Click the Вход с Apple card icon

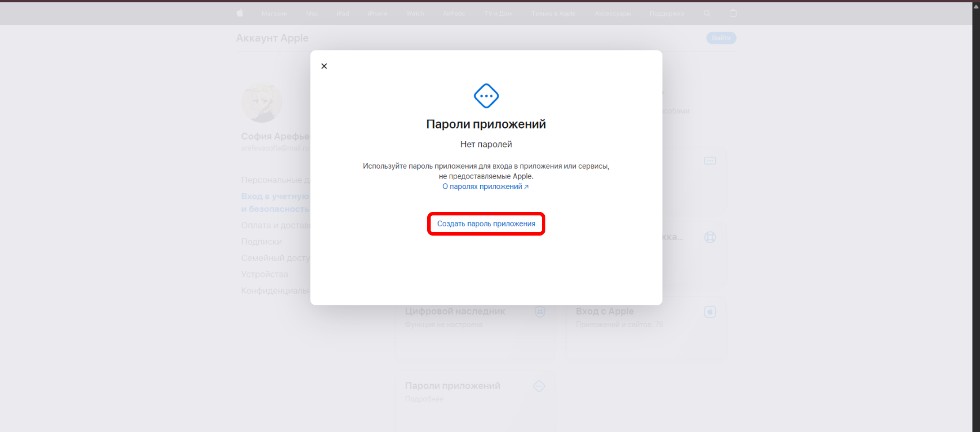[710, 312]
